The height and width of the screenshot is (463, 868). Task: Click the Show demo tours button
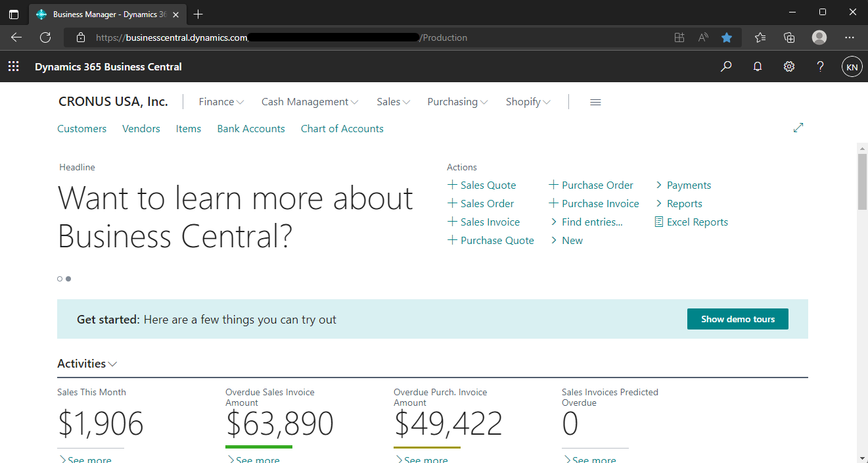tap(738, 319)
